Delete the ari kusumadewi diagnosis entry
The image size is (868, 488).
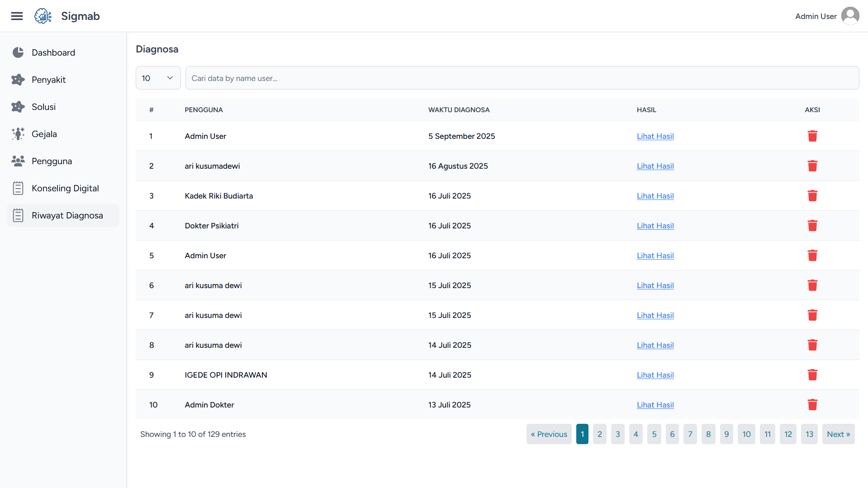(x=812, y=166)
